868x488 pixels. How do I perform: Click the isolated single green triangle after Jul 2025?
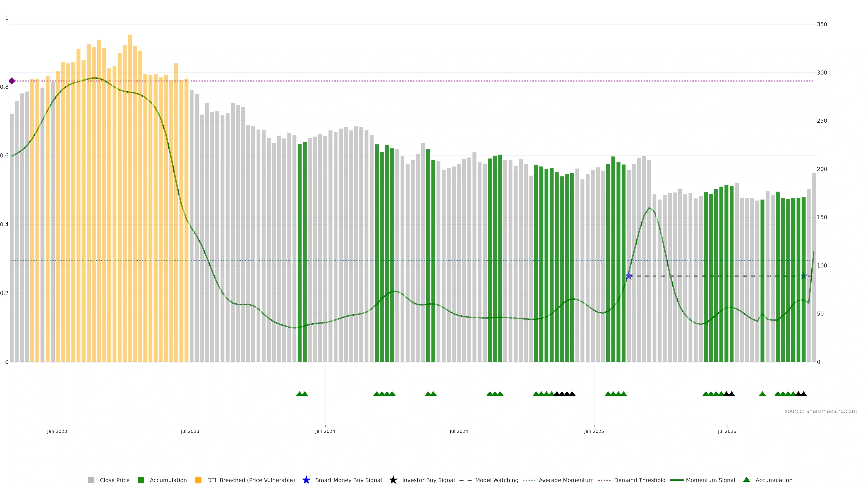[762, 394]
